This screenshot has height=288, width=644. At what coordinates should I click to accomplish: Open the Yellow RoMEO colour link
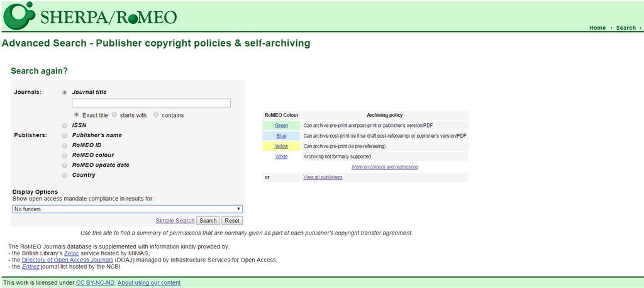(281, 147)
